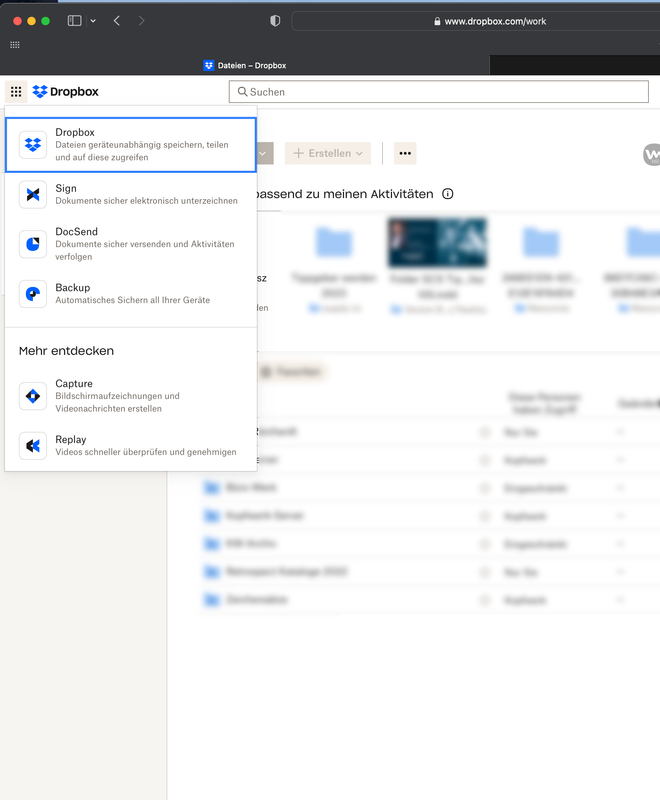Screen dimensions: 660x800
Task: Choose 'Backup' menu entry text
Action: pyautogui.click(x=72, y=288)
